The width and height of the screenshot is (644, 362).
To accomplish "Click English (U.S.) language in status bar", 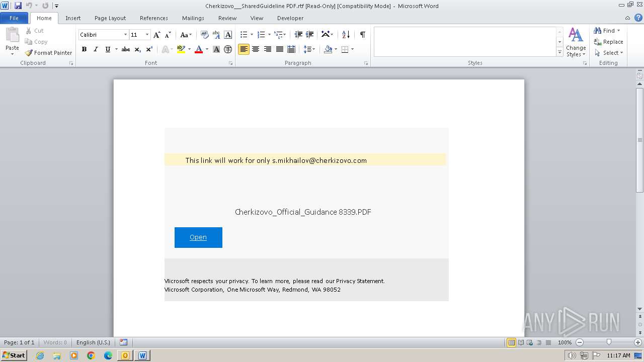I will tap(93, 342).
